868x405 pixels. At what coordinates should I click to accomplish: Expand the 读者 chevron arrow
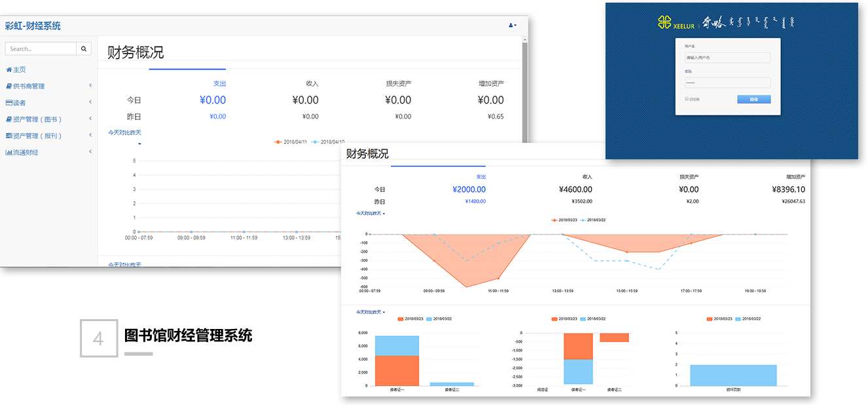[90, 102]
